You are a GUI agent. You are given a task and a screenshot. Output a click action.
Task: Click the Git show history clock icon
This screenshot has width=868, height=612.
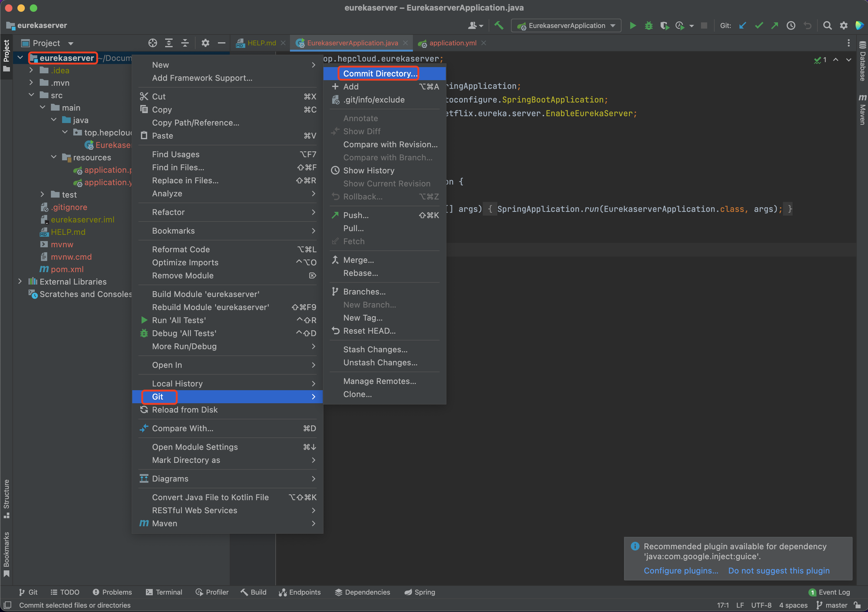(x=790, y=25)
